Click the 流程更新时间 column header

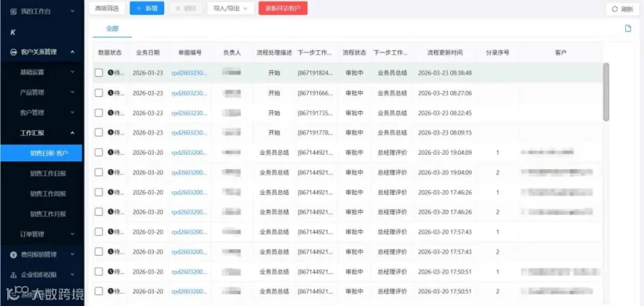pos(445,52)
